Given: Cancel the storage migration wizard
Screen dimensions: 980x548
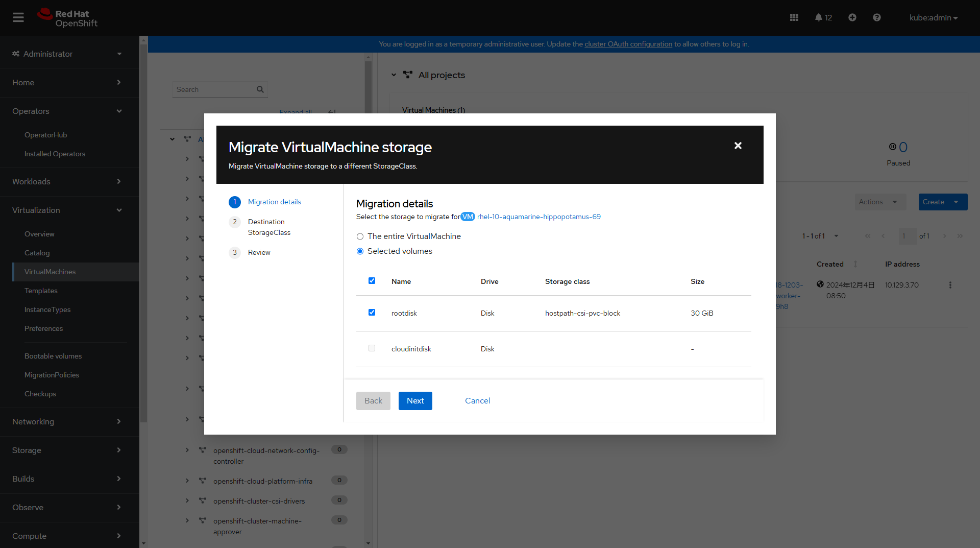Looking at the screenshot, I should pyautogui.click(x=478, y=401).
